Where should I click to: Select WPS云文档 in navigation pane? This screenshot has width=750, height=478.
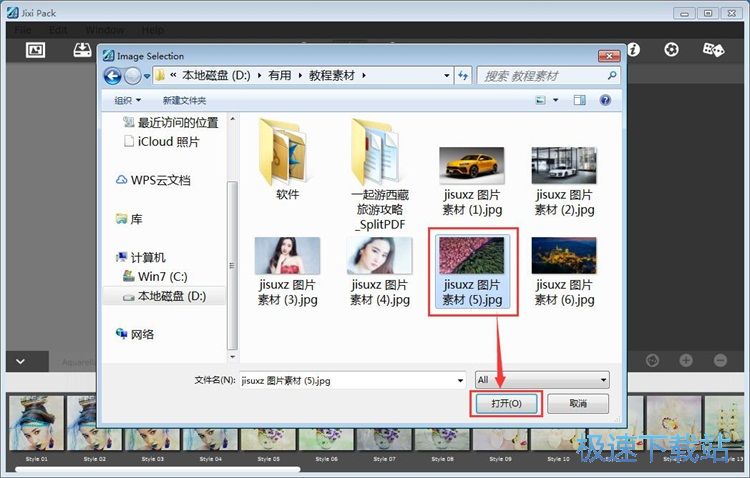coord(153,180)
